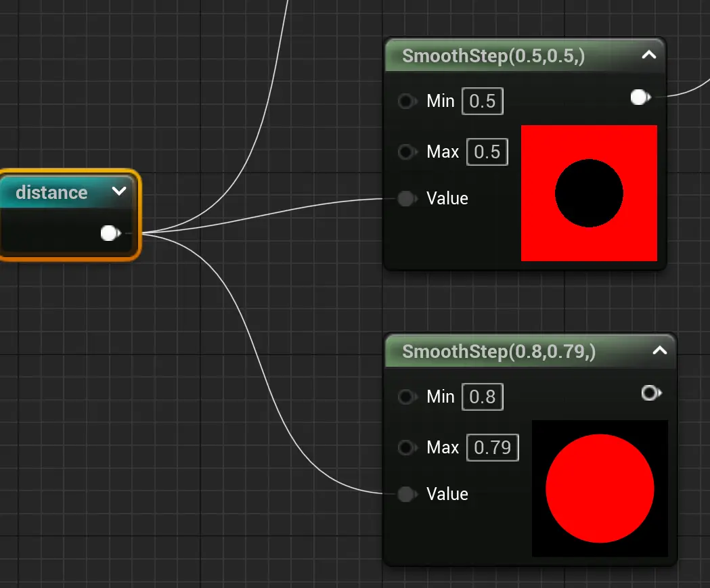Click the Max field showing 0.5

pyautogui.click(x=487, y=152)
